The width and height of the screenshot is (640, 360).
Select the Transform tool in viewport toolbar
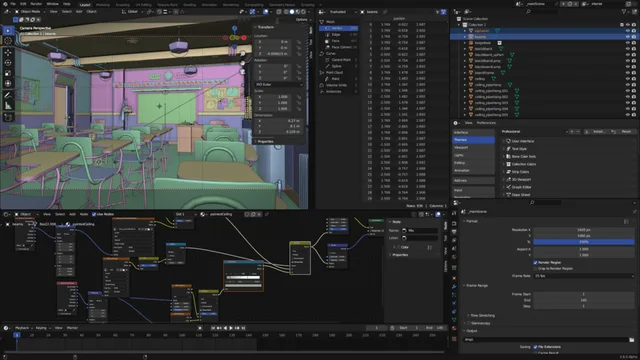(8, 83)
